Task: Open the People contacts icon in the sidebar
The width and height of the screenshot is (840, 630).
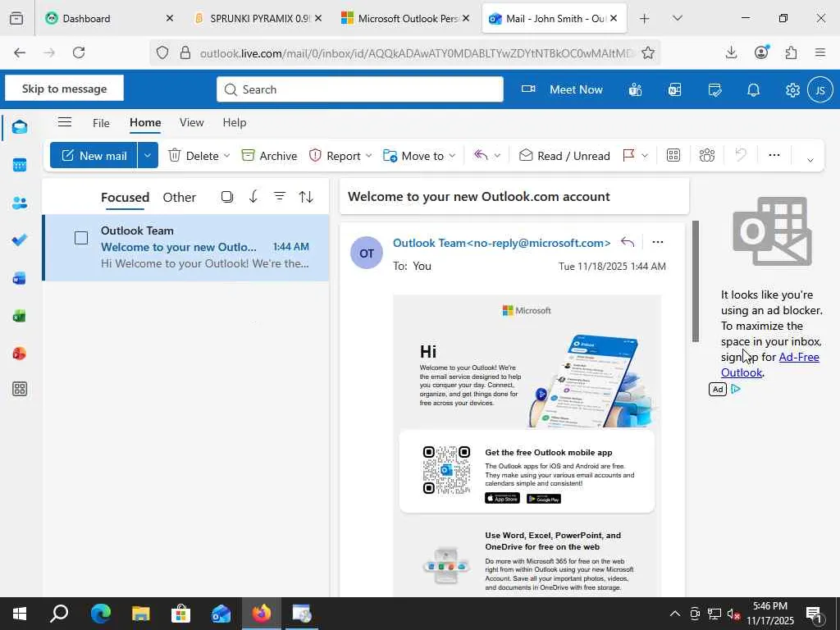Action: coord(20,203)
